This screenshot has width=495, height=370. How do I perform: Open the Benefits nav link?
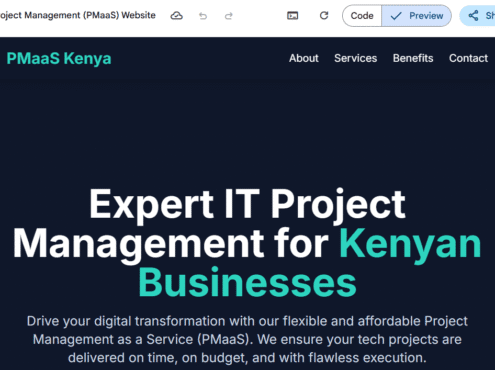click(x=413, y=58)
